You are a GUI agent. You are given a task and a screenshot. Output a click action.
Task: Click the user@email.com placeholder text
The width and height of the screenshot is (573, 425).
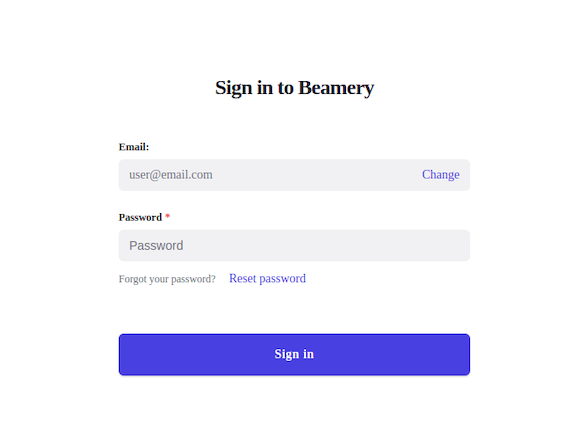(x=171, y=175)
